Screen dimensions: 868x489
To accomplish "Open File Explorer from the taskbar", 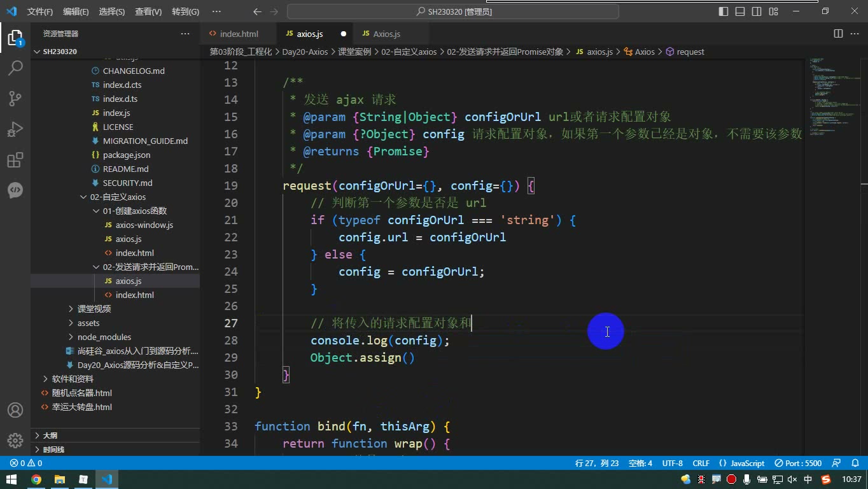I will [x=60, y=479].
